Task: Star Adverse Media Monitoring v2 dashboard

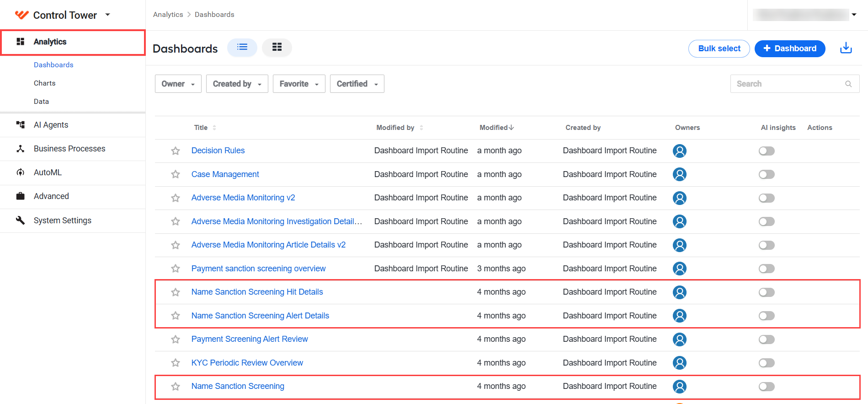Action: point(176,198)
